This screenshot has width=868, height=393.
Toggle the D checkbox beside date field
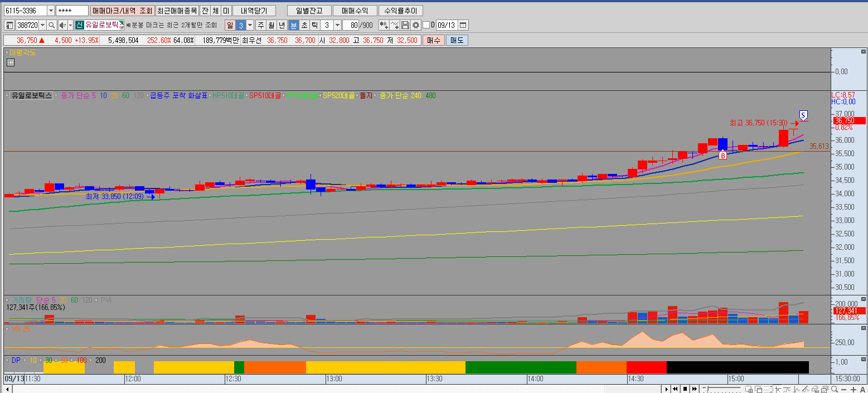point(426,25)
